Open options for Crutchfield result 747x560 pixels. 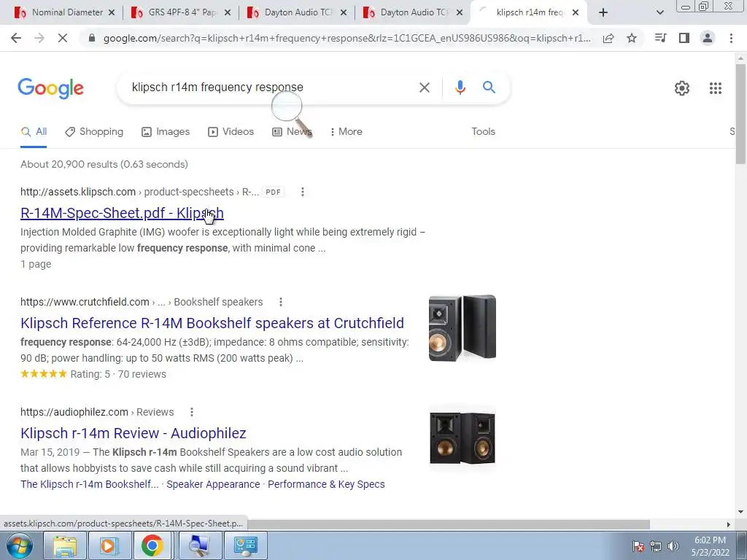(281, 302)
